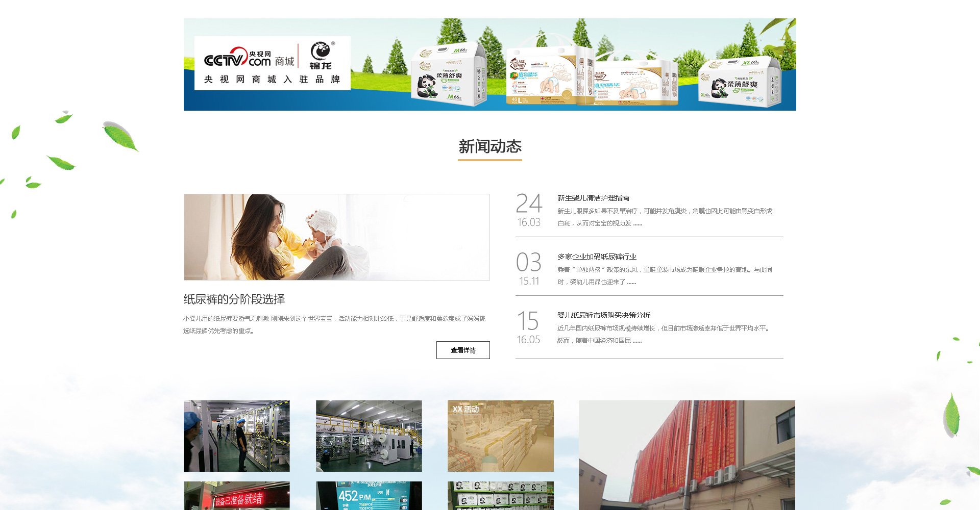Click the Jinlong (锦龙) brand logo

pos(321,56)
